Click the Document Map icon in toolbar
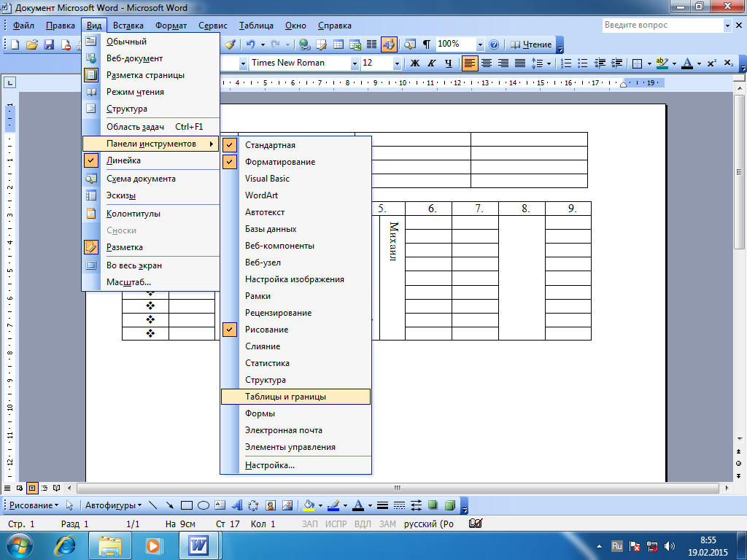747x560 pixels. point(409,44)
